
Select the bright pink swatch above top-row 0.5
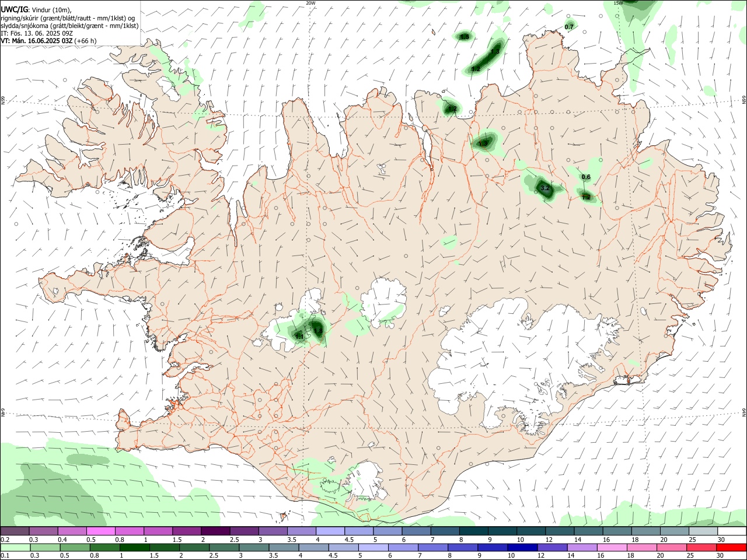pyautogui.click(x=100, y=531)
